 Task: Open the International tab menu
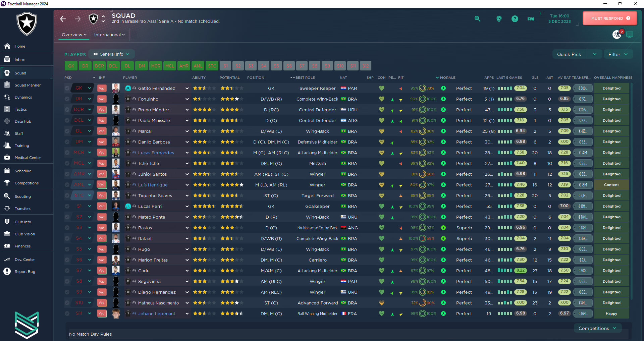tap(109, 35)
